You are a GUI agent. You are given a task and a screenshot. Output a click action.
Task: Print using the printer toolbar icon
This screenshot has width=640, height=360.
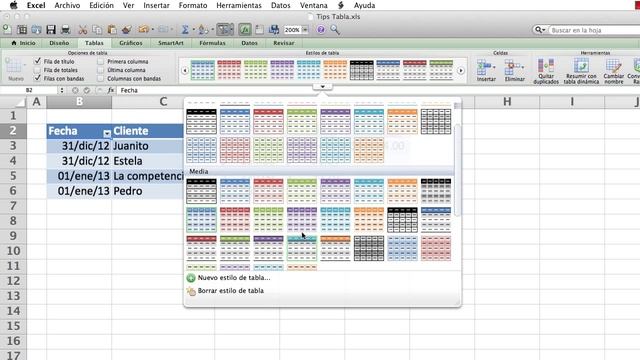[65, 29]
